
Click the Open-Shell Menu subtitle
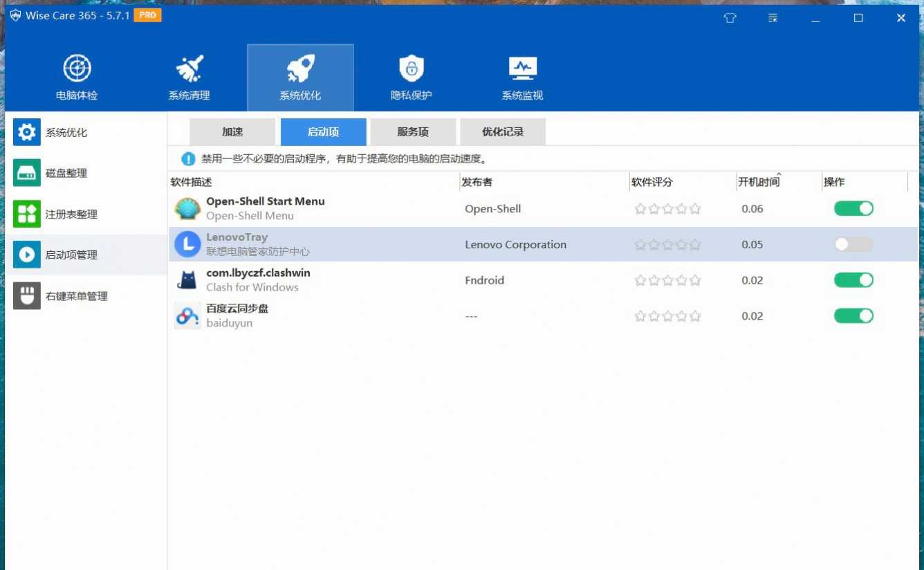(x=250, y=216)
